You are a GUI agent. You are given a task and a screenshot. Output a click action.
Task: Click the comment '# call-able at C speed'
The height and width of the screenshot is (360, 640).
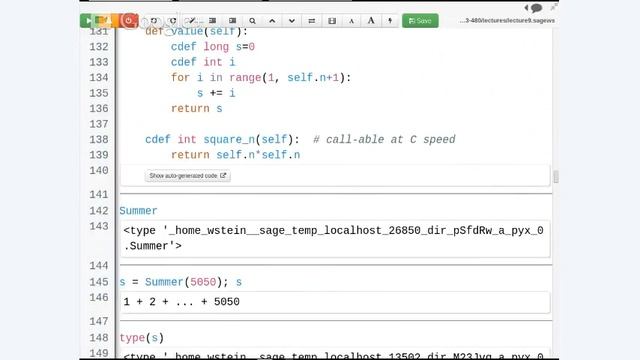[384, 139]
